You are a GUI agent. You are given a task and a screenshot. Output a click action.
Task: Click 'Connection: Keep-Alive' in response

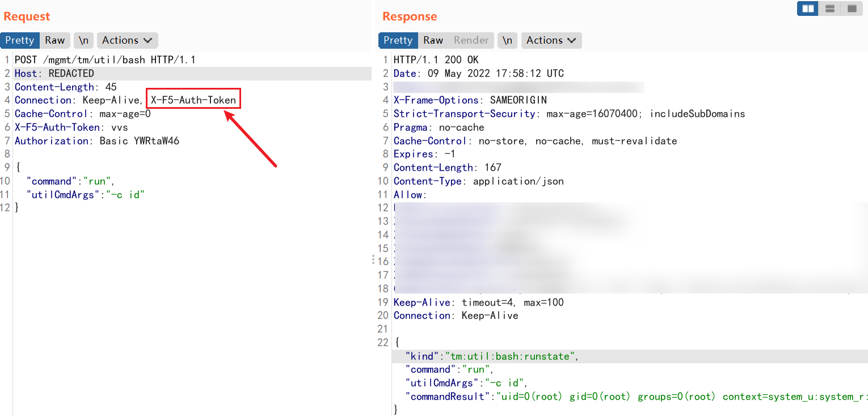click(456, 315)
